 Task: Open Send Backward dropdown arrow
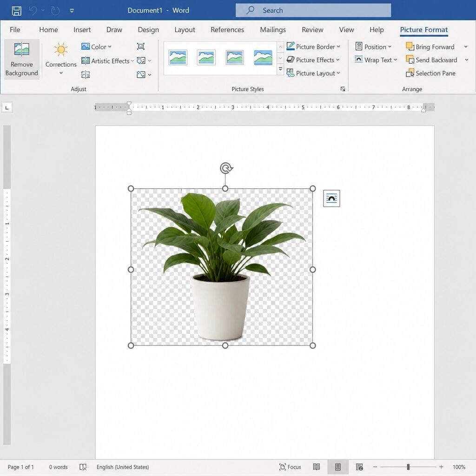tap(467, 60)
